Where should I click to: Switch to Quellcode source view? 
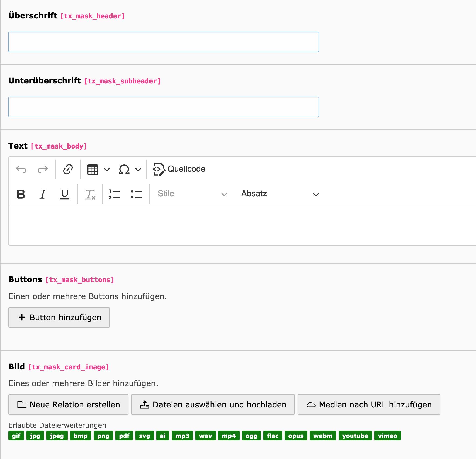[x=179, y=169]
